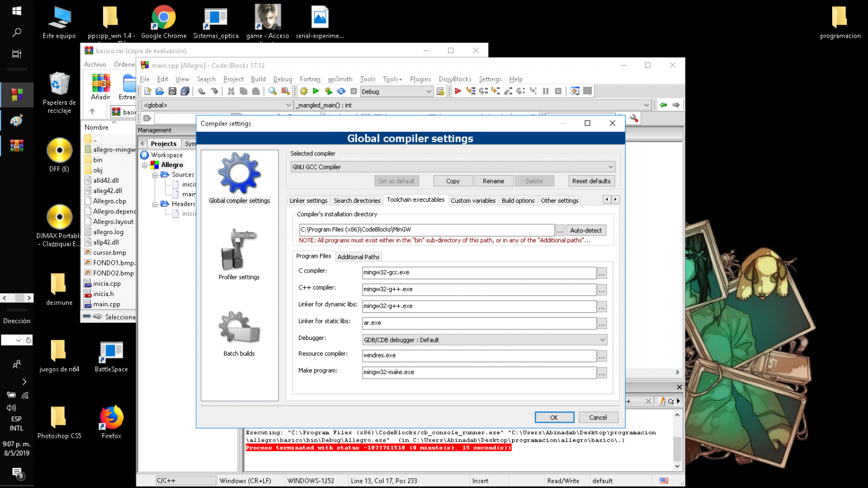Image resolution: width=868 pixels, height=488 pixels.
Task: Click the wrench options icon
Action: click(x=634, y=119)
